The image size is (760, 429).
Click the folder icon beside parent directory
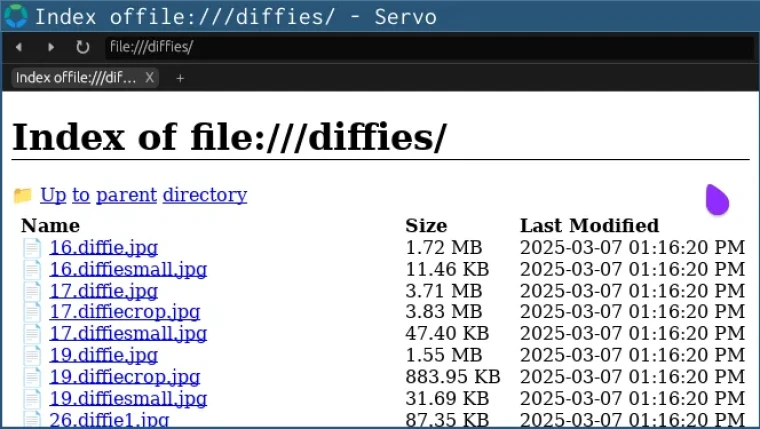22,195
